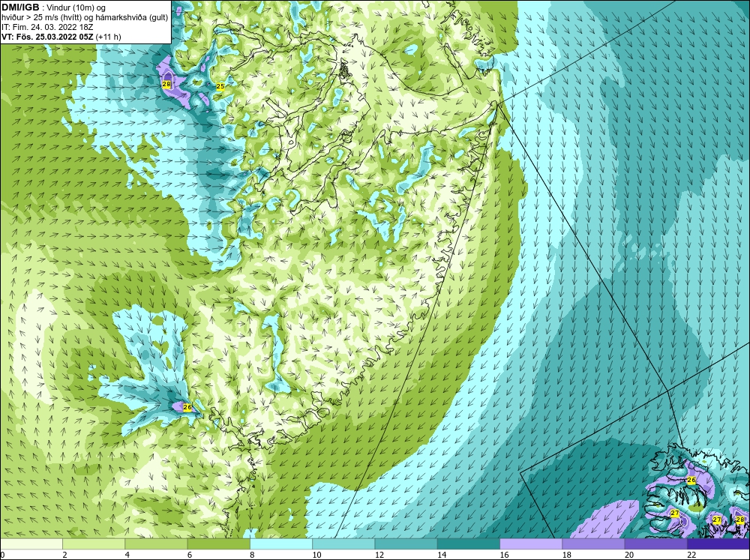Click the legend scale value "8"
Screen dimensions: 750x560
(x=252, y=555)
